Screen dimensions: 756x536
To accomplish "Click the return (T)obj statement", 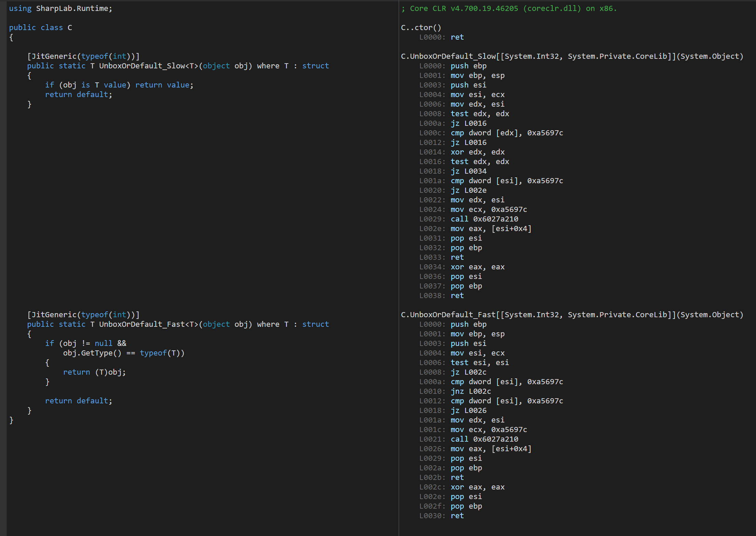I will coord(94,372).
